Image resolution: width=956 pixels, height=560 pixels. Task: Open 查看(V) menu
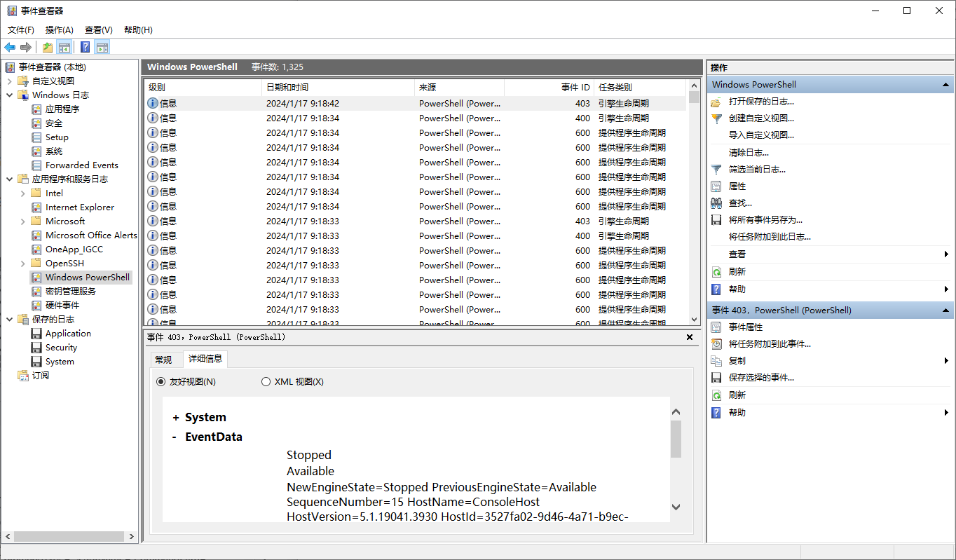pos(99,29)
